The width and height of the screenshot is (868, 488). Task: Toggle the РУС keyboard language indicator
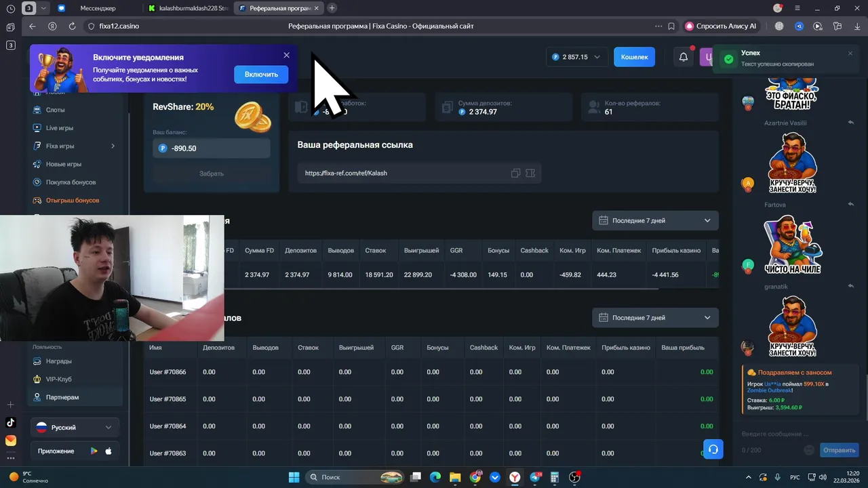[795, 477]
